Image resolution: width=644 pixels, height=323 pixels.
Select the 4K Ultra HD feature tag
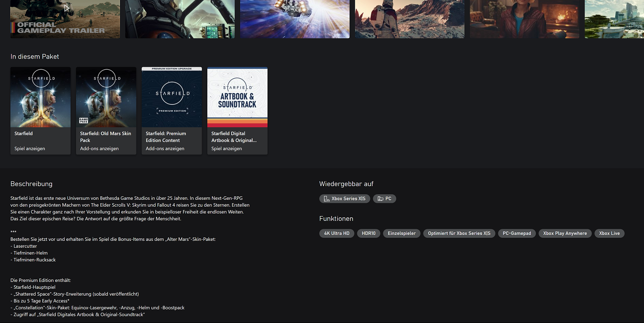pos(337,234)
